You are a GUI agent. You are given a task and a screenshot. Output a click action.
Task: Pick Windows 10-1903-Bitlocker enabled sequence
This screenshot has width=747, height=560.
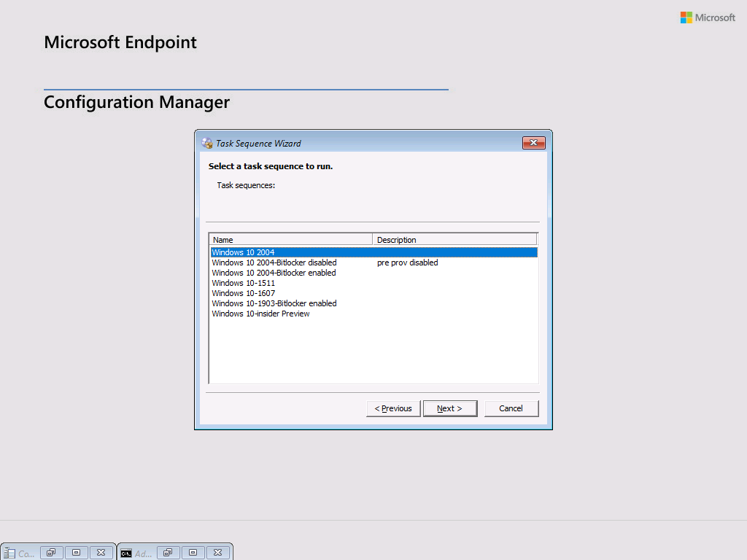[x=374, y=303]
